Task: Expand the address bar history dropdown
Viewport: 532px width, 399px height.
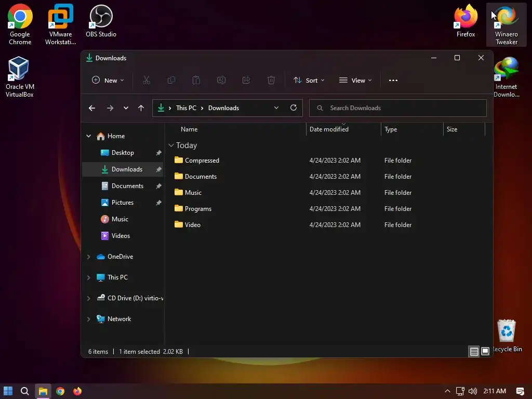Action: [x=276, y=108]
